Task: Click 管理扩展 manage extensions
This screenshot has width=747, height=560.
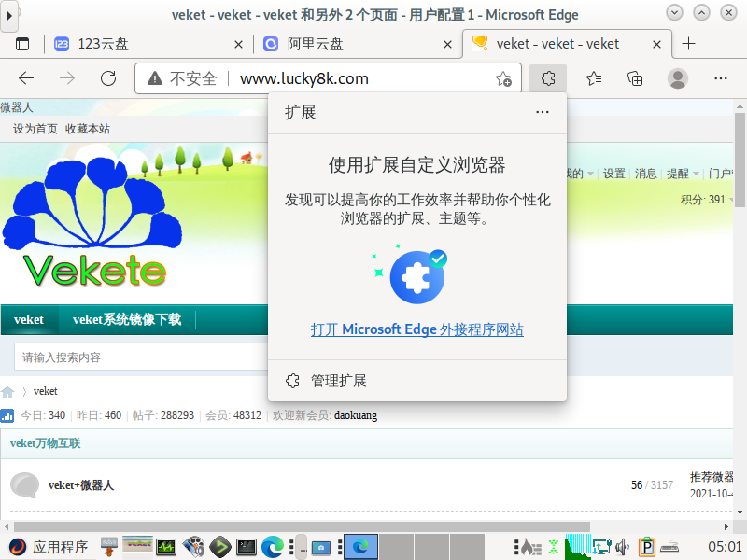Action: tap(416, 381)
